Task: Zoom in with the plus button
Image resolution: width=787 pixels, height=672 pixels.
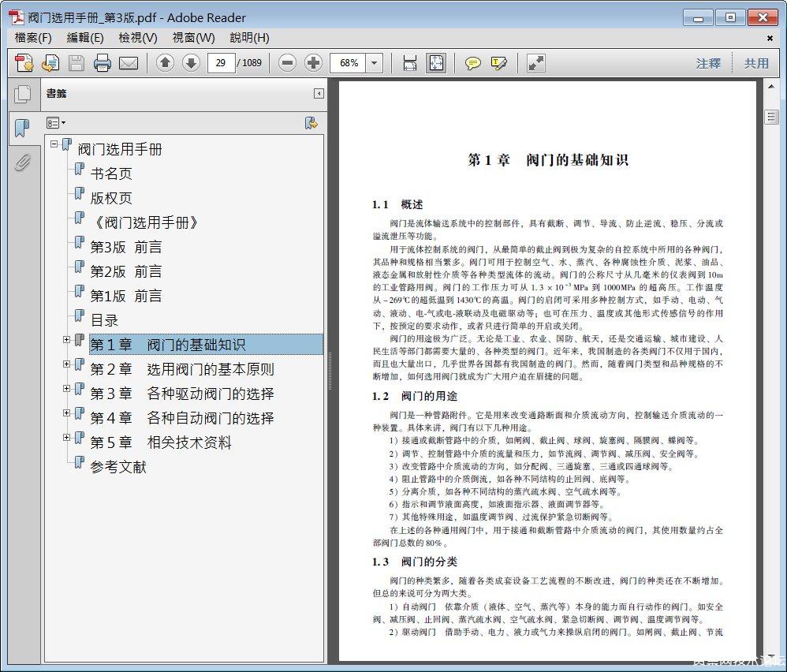Action: (x=313, y=63)
